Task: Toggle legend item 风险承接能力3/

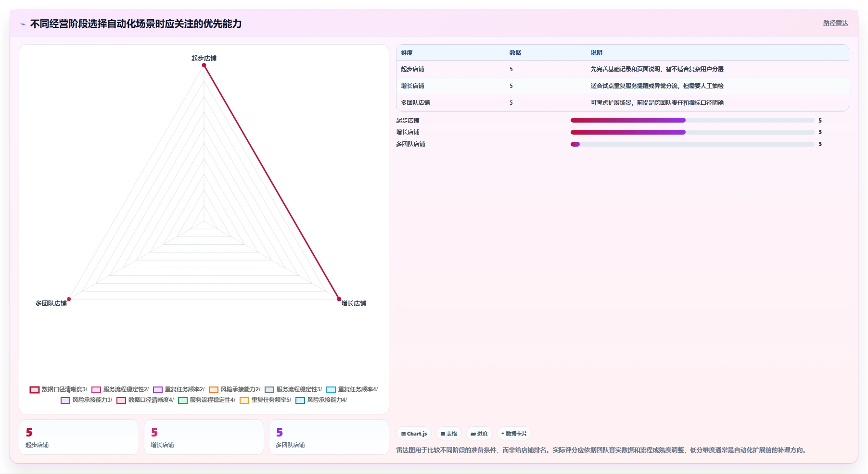Action: point(87,400)
